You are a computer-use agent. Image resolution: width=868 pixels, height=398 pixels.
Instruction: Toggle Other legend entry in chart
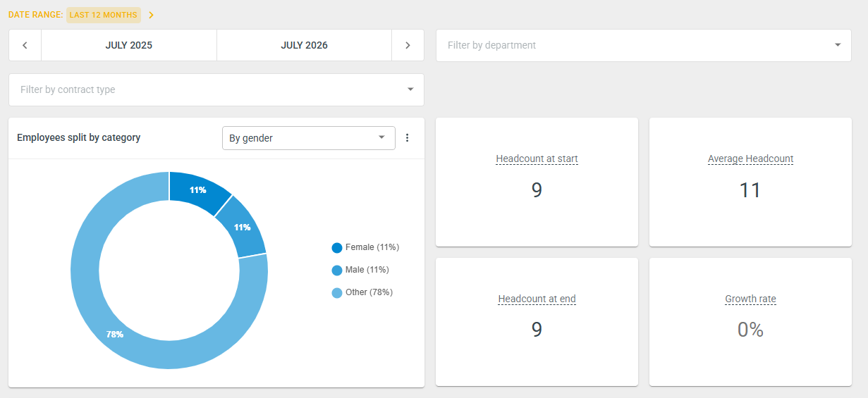[362, 292]
